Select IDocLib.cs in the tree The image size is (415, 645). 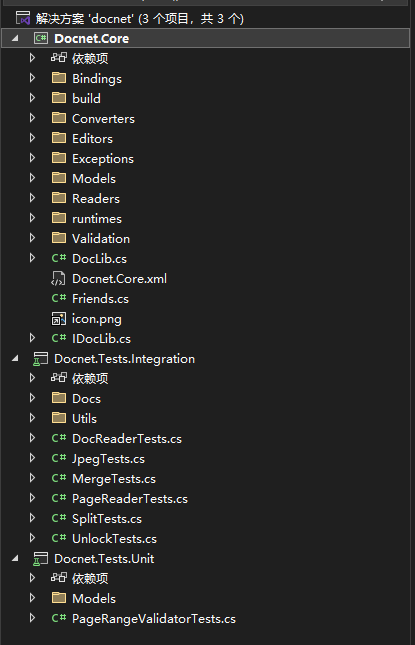101,339
